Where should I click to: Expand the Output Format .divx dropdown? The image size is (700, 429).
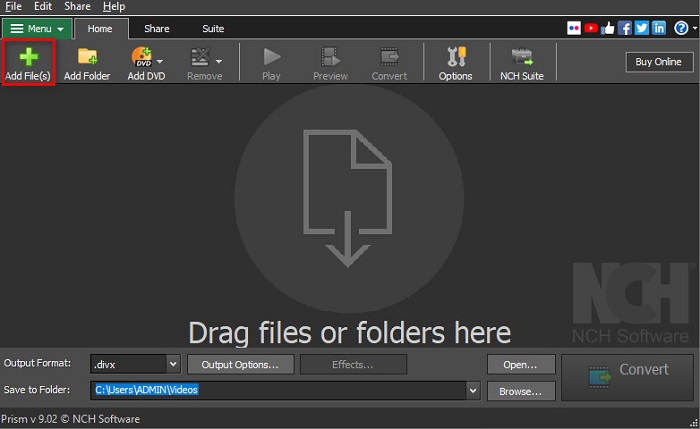pyautogui.click(x=172, y=365)
